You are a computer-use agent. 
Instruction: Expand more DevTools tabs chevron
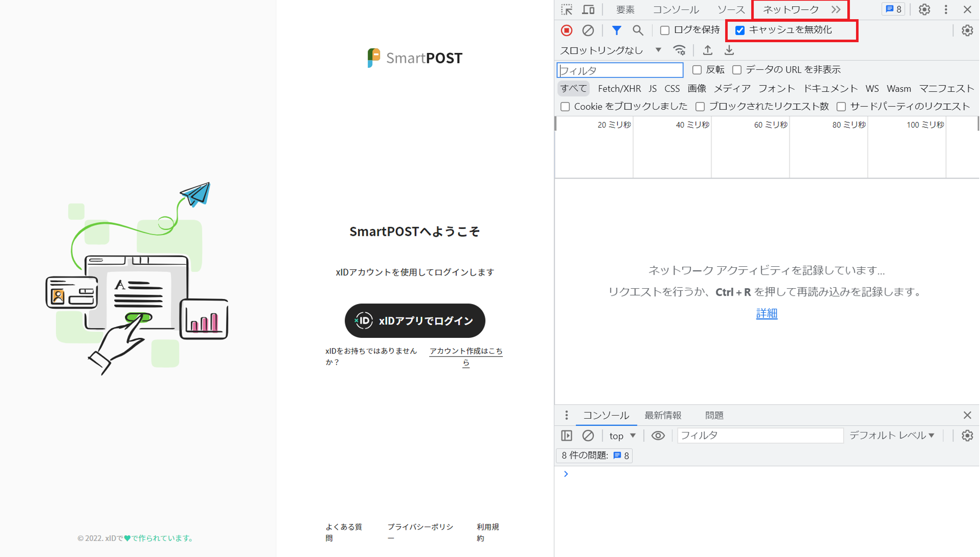[836, 9]
